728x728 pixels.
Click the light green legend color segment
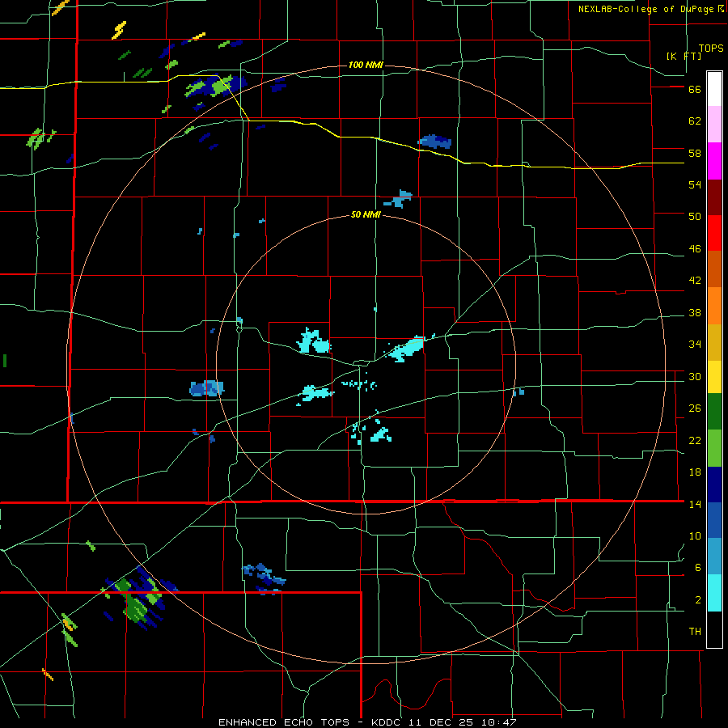(x=714, y=448)
